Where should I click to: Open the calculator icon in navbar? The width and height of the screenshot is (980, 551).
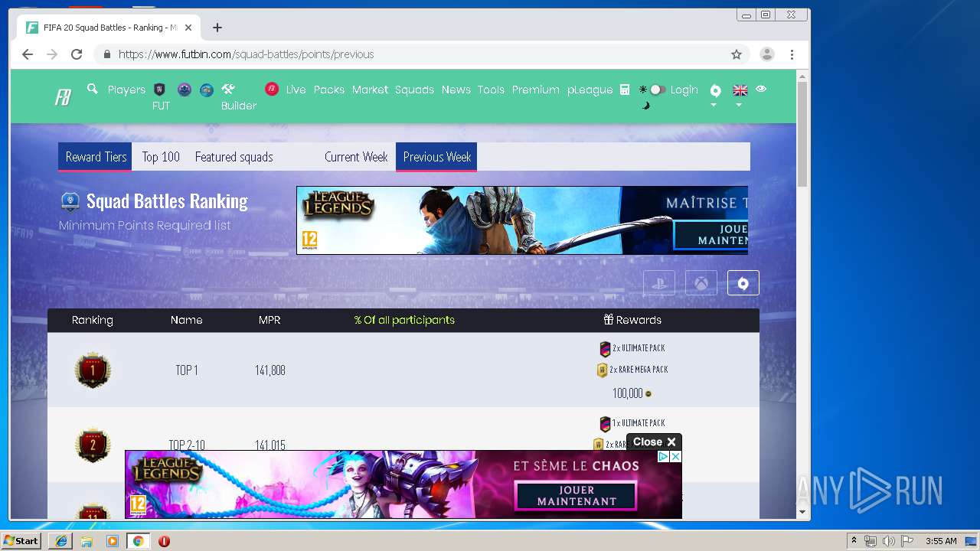(625, 90)
